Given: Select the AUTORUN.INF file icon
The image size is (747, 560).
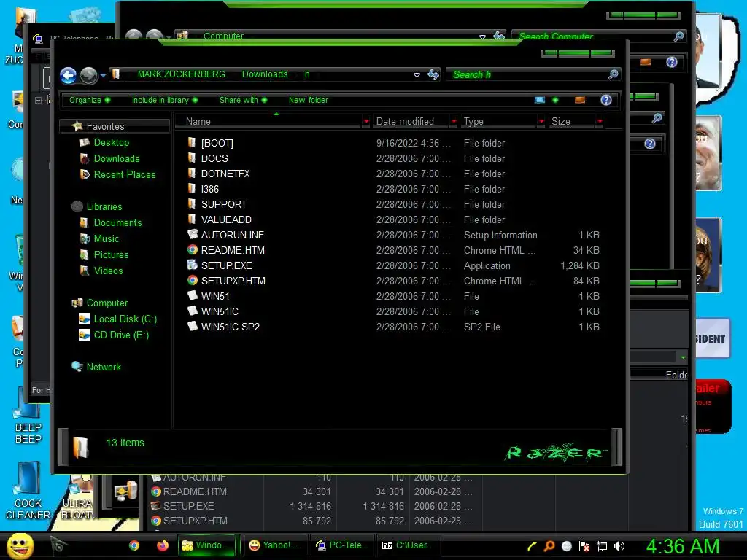Looking at the screenshot, I should [x=193, y=234].
